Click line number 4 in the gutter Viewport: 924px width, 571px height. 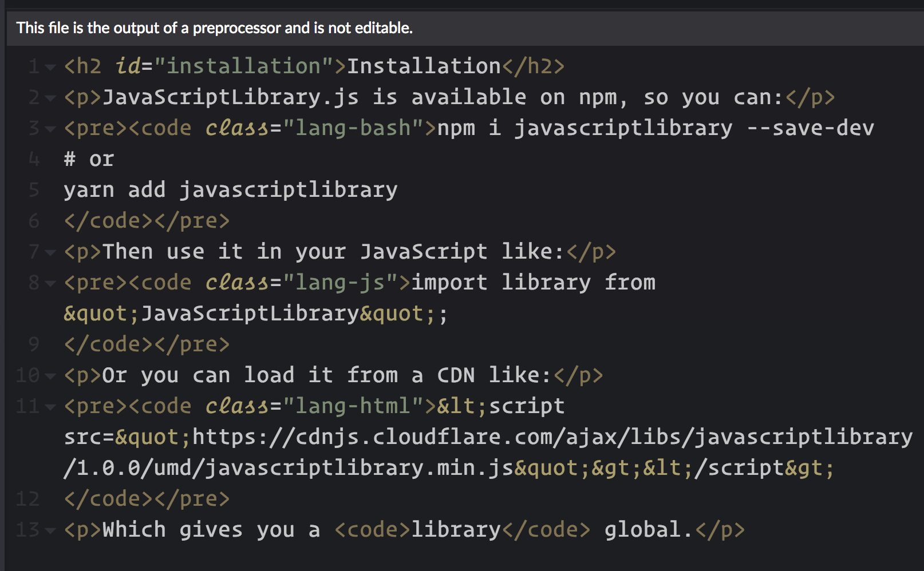coord(34,159)
